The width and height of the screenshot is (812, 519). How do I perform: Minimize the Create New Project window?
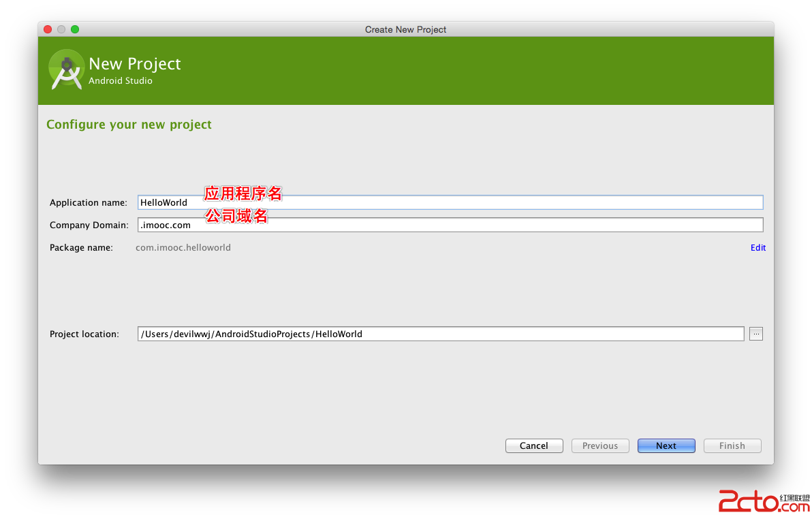(x=61, y=29)
